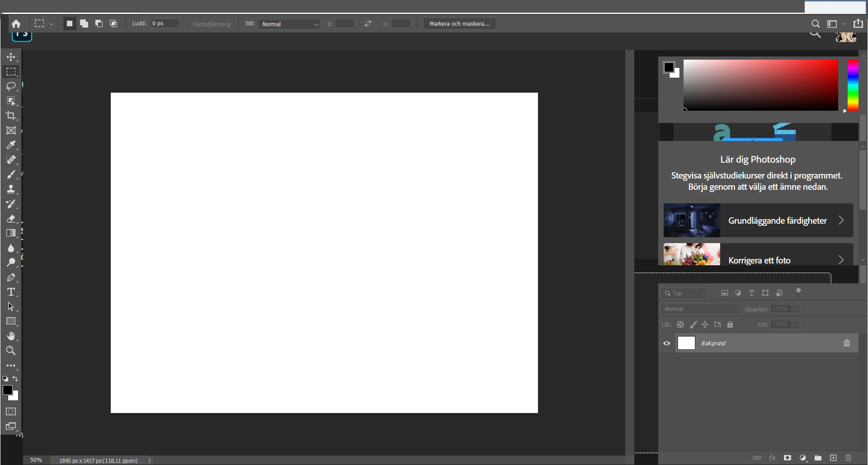Open the Stil dropdown
The image size is (868, 465).
coord(288,24)
